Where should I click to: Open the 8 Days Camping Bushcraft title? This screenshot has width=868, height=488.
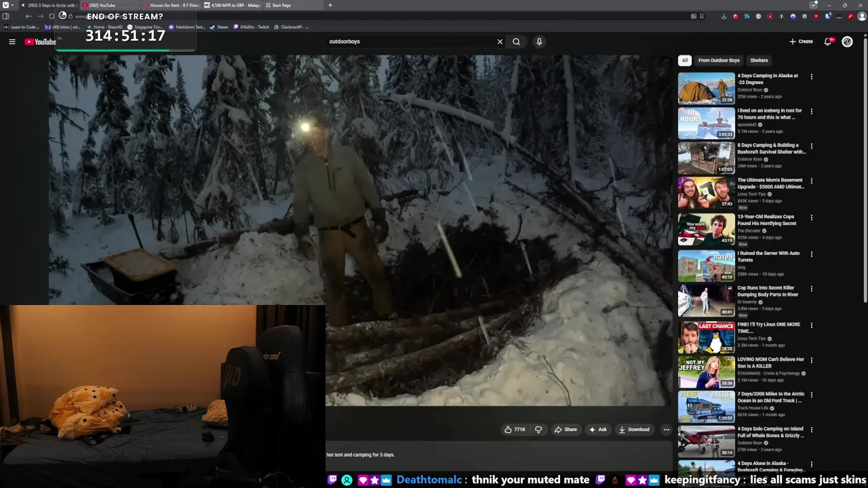[x=771, y=148]
